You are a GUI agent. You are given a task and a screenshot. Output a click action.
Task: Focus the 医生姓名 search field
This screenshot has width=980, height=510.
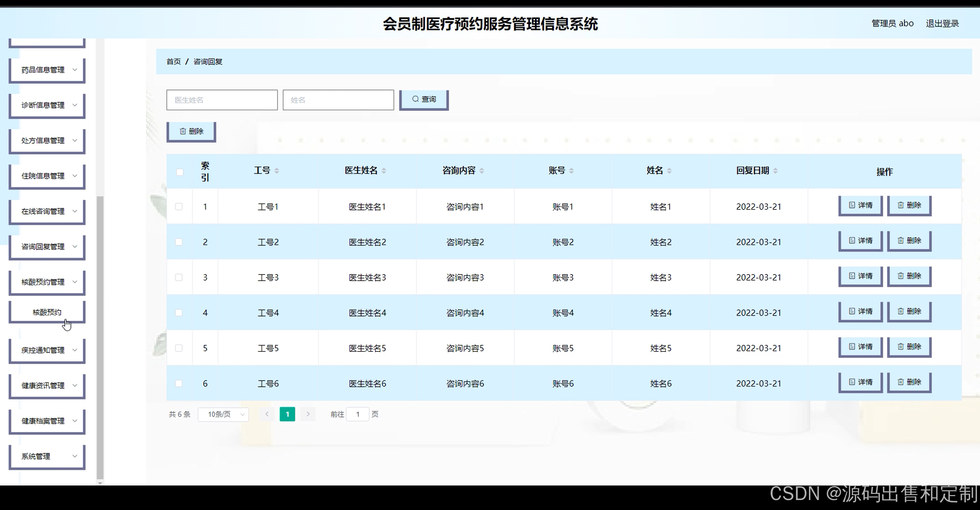(222, 100)
